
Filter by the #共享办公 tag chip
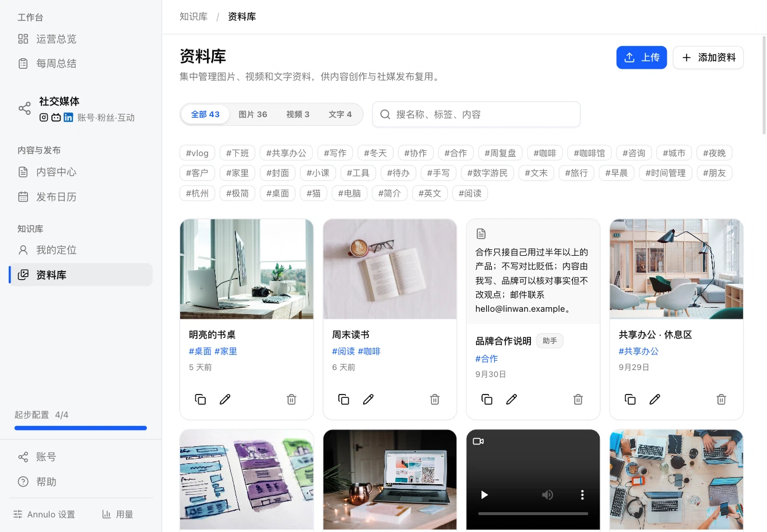point(286,153)
